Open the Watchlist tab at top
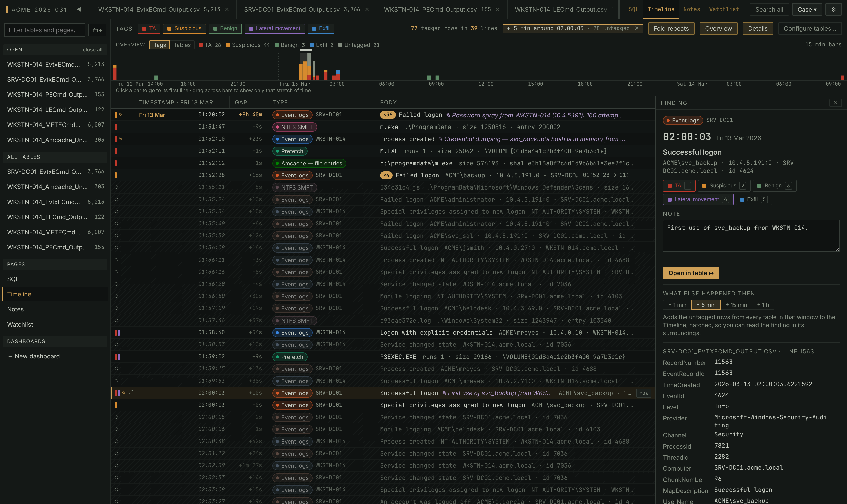This screenshot has width=847, height=504. tap(724, 9)
